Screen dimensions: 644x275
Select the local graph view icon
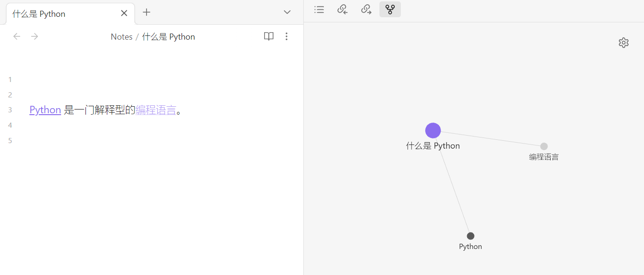coord(390,9)
